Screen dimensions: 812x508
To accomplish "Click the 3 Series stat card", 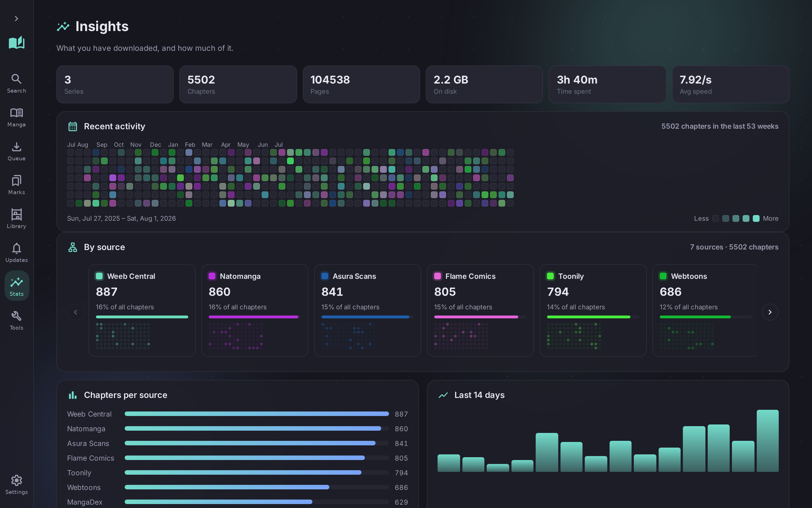I will click(115, 84).
